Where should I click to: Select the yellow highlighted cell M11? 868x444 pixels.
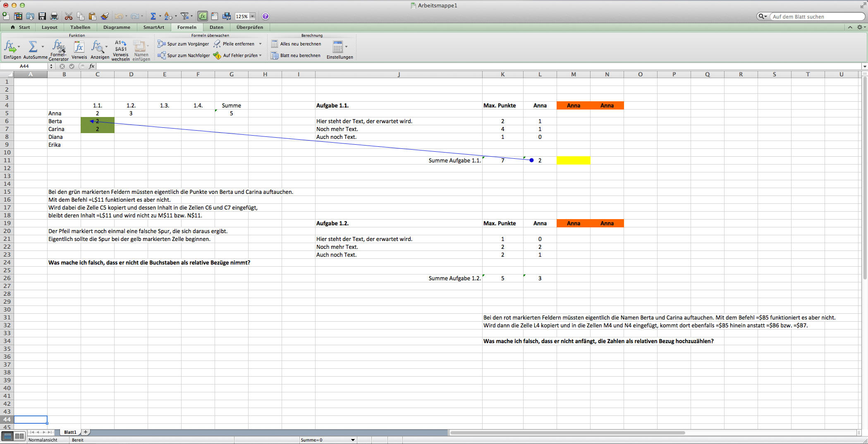[x=573, y=160]
